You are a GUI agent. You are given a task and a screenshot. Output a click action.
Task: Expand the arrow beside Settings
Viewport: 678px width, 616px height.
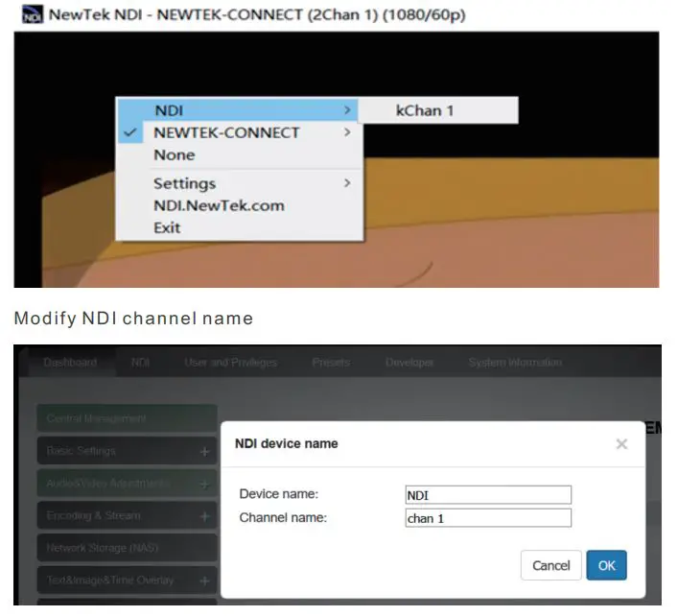[347, 183]
